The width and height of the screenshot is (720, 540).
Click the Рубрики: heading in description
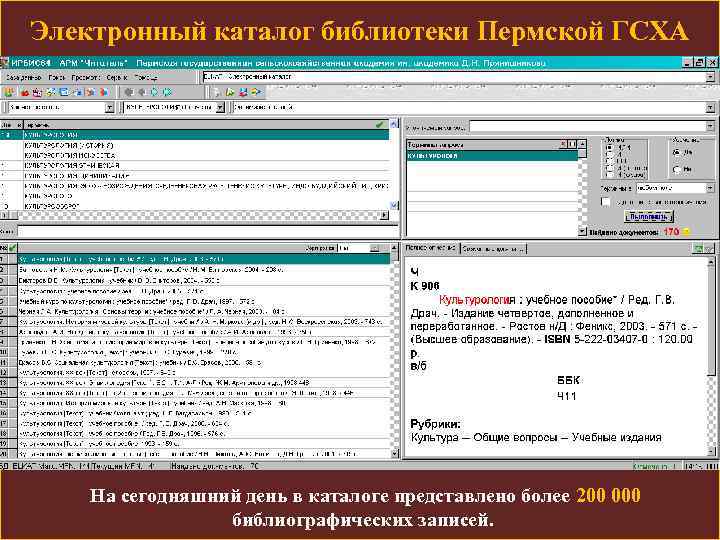(x=435, y=423)
